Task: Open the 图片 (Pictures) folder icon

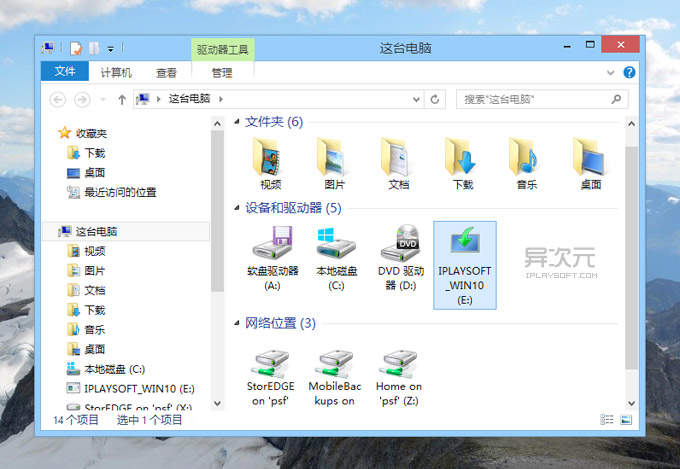Action: pos(334,159)
